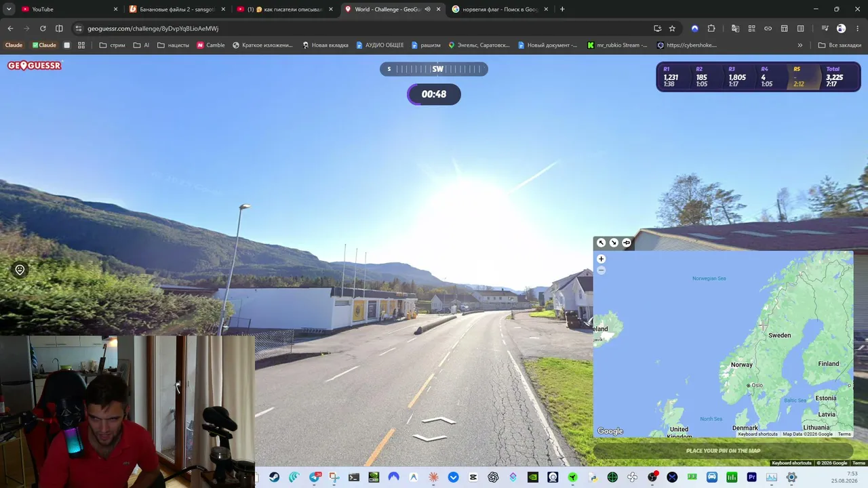Switch to the 'как писатели описывали' YouTube tab

pos(285,9)
